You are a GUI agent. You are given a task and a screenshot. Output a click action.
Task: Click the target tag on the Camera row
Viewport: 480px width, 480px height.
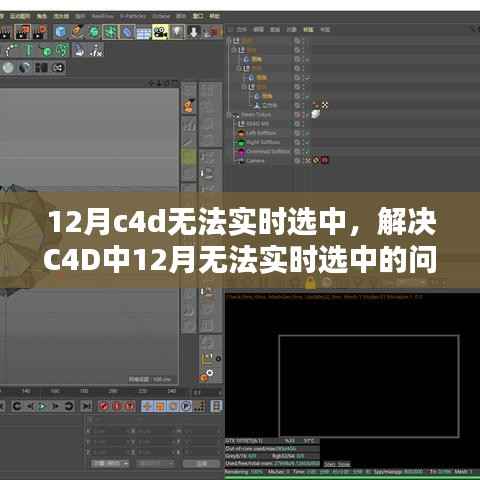316,160
